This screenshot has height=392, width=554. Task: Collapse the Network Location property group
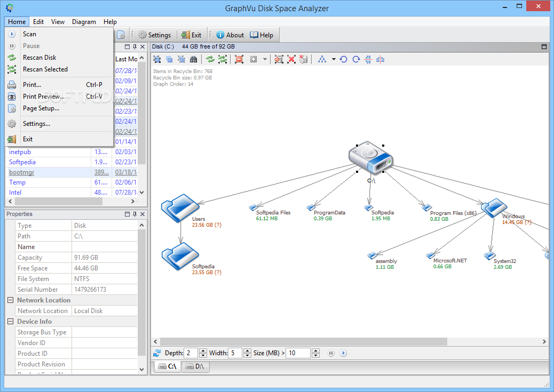click(x=11, y=300)
